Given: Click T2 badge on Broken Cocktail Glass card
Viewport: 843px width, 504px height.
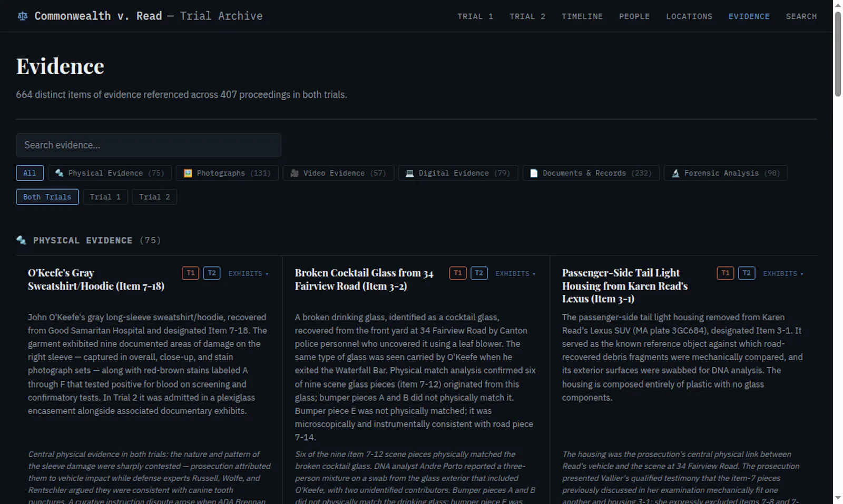Looking at the screenshot, I should [479, 273].
